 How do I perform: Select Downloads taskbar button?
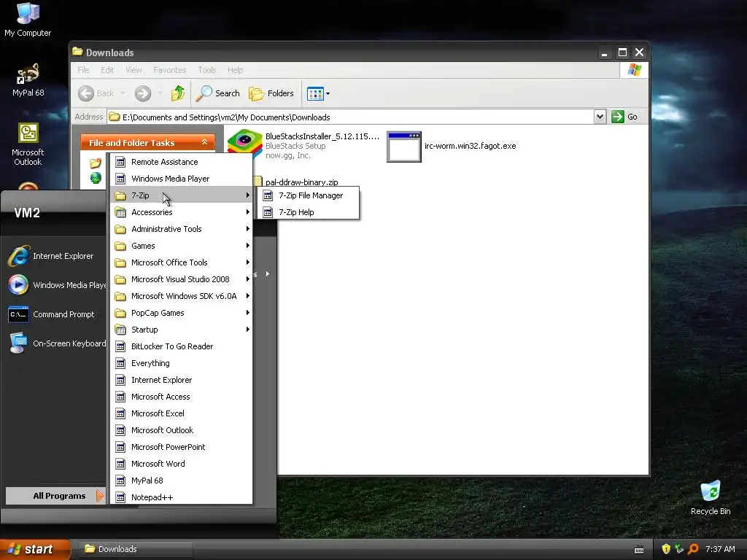(135, 549)
